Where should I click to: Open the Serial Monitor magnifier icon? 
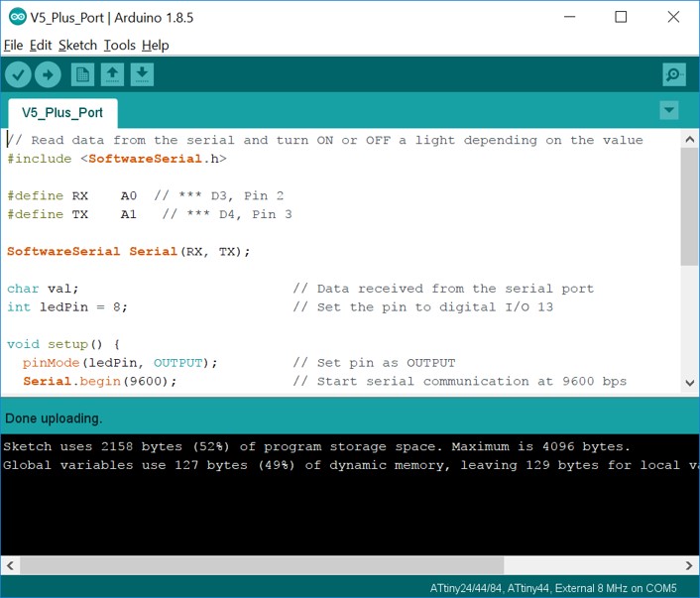click(674, 74)
